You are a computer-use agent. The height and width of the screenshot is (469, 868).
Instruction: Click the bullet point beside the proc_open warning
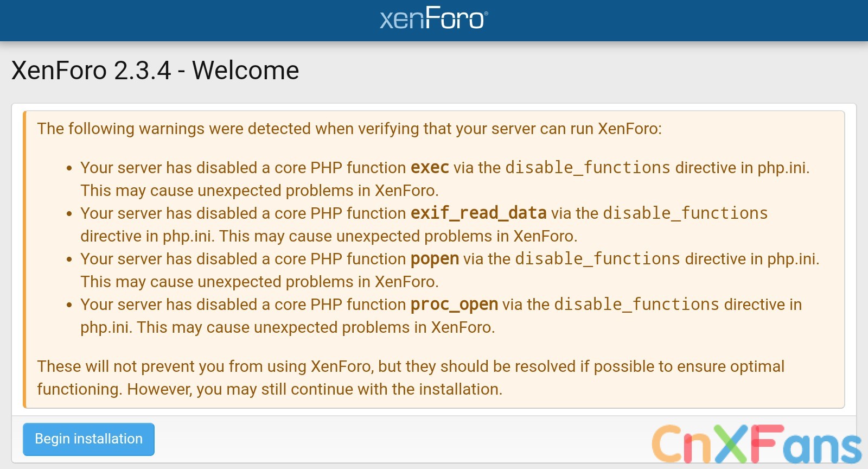click(x=69, y=306)
